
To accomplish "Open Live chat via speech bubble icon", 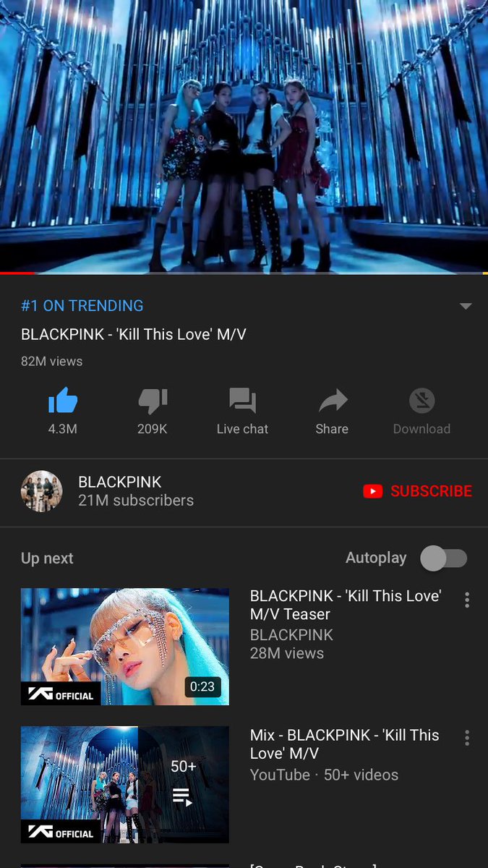I will click(242, 401).
